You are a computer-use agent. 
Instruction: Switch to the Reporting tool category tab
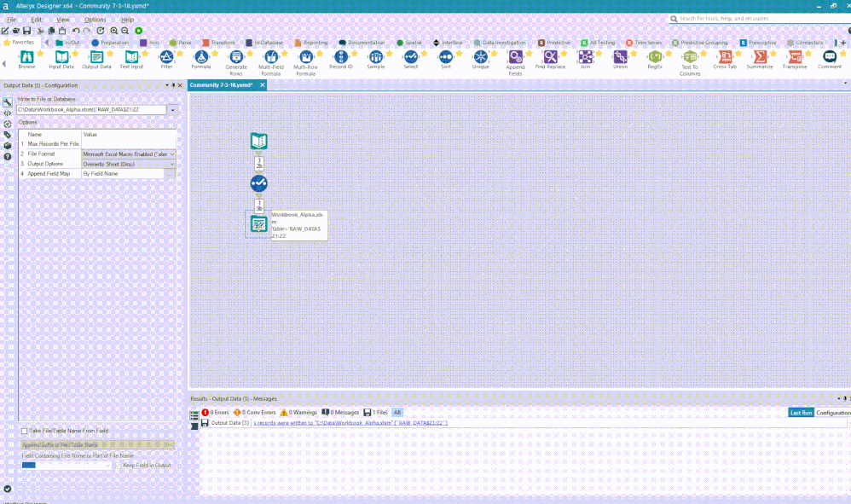coord(311,43)
